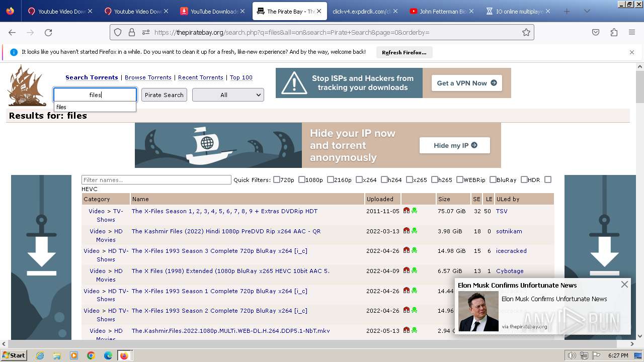Open Windows Media Player from taskbar

click(x=74, y=355)
